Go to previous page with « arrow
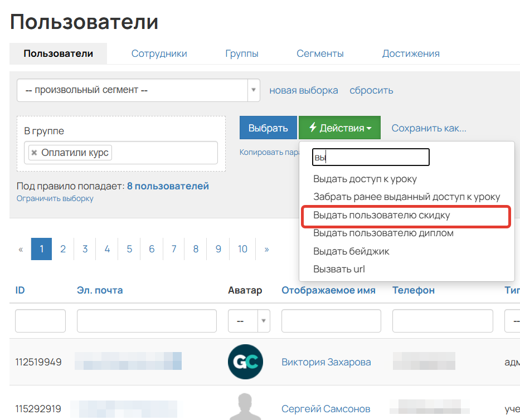The height and width of the screenshot is (420, 520). (x=21, y=249)
